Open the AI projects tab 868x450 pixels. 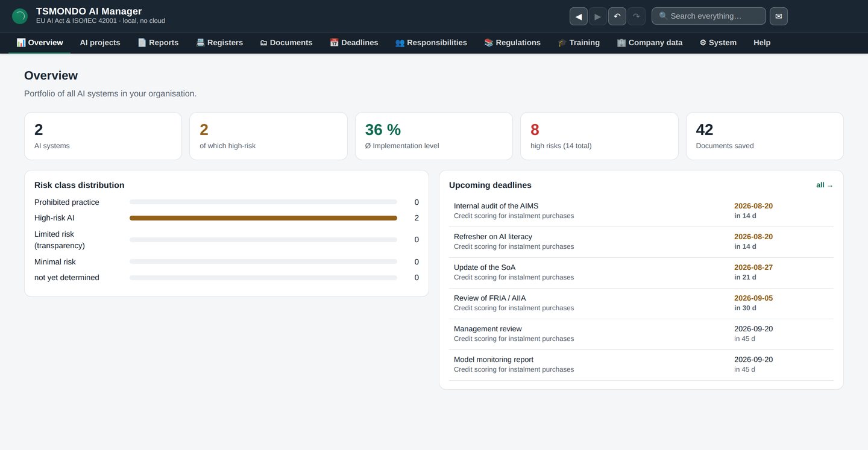click(100, 43)
